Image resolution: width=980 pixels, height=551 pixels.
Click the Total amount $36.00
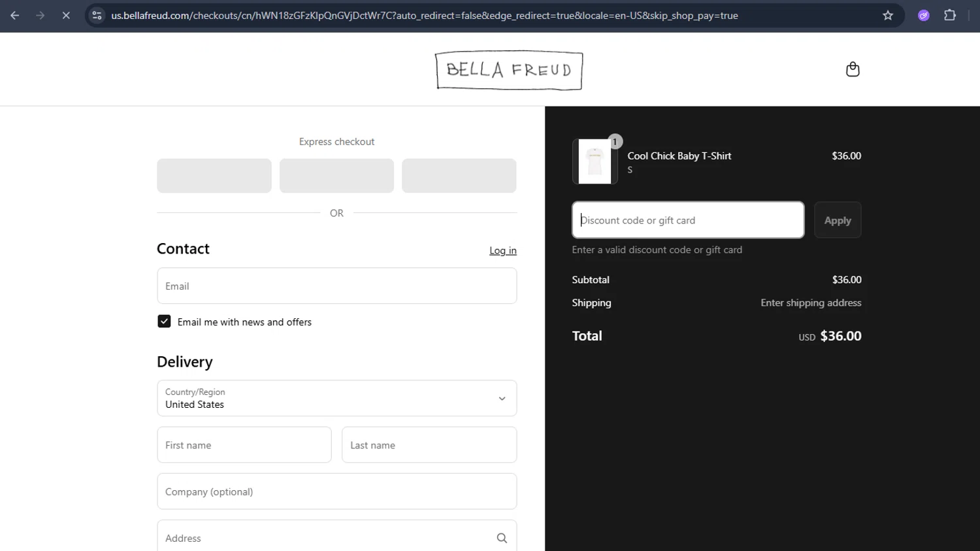(841, 336)
